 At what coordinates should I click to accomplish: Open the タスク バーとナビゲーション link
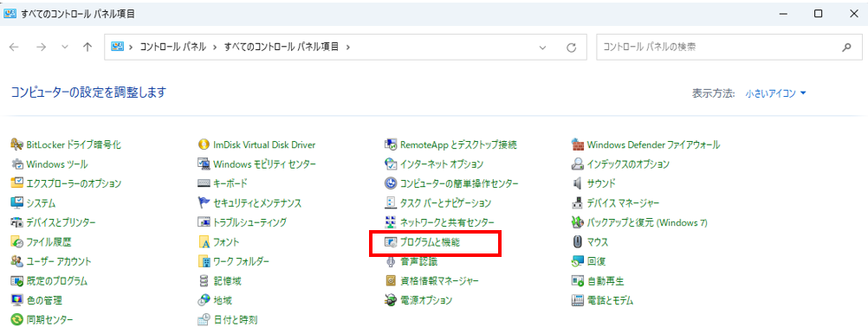(445, 203)
